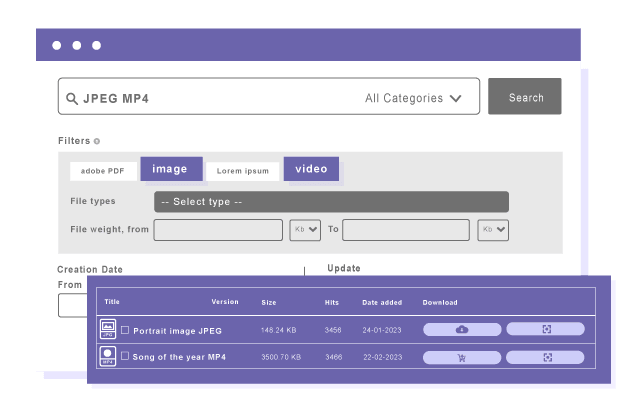Click the Filters info icon
This screenshot has height=397, width=630.
pos(96,141)
